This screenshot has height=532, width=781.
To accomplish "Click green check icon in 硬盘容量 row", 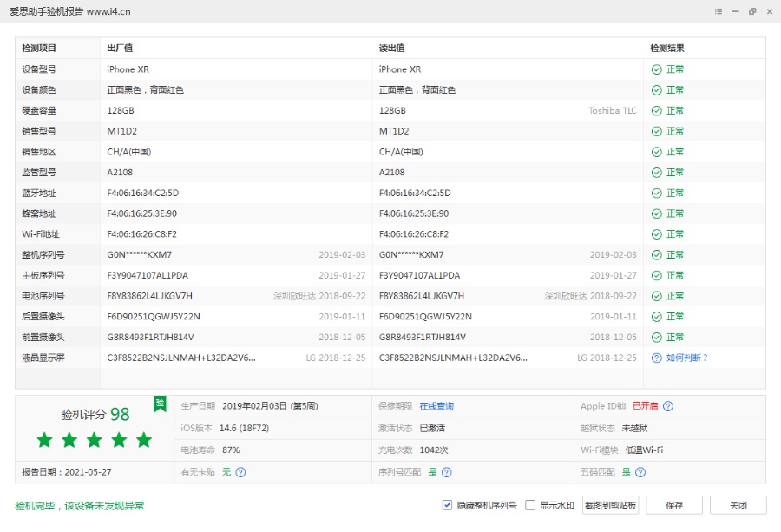I will (657, 110).
